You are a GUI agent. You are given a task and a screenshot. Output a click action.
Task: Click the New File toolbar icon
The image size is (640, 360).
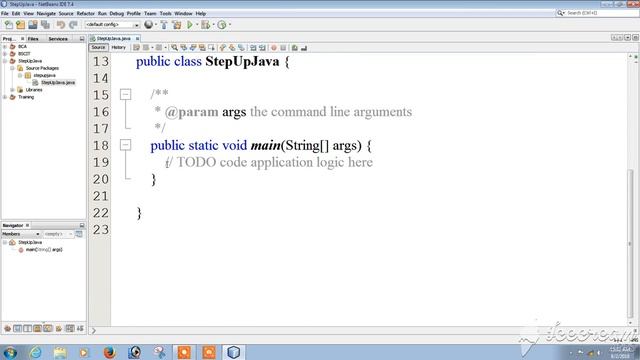click(x=8, y=25)
